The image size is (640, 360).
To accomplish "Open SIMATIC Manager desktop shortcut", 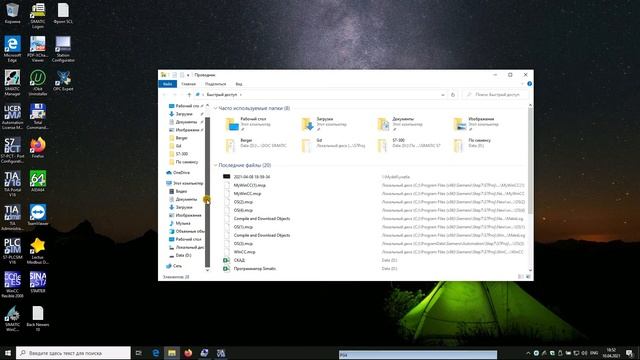I will [12, 82].
